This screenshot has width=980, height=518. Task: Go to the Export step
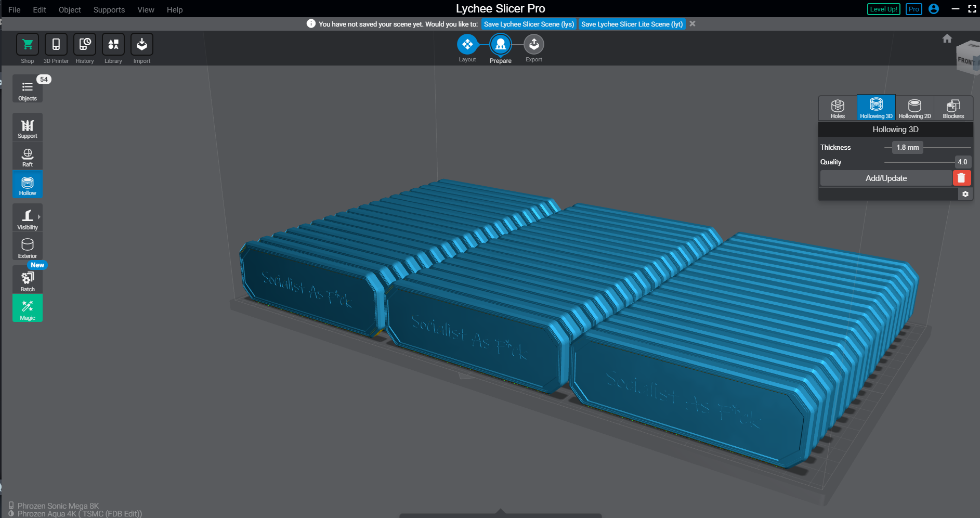533,45
